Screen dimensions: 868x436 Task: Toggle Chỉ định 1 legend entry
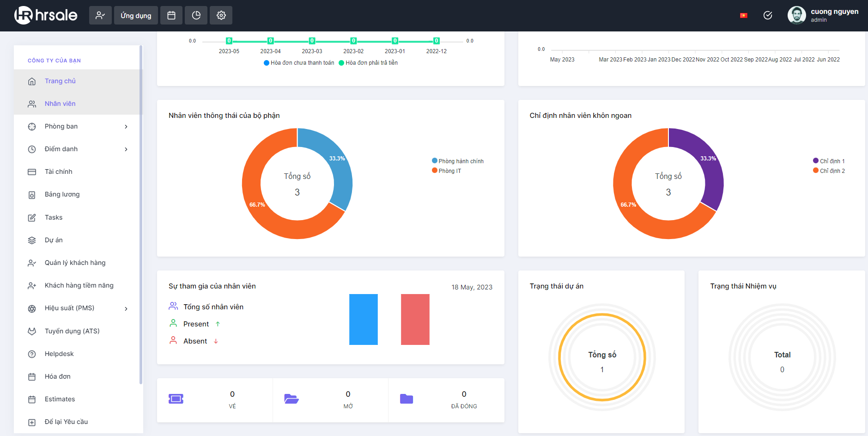[x=829, y=161]
